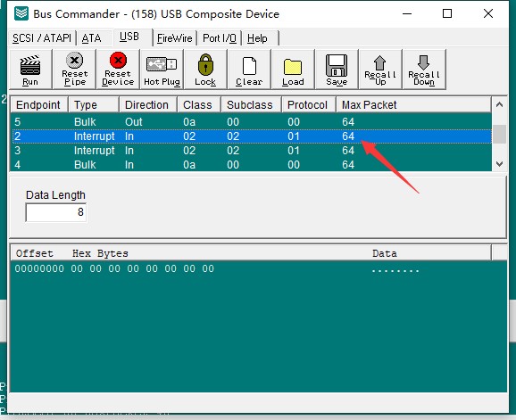This screenshot has width=516, height=420.
Task: Click the Class column header
Action: (199, 105)
